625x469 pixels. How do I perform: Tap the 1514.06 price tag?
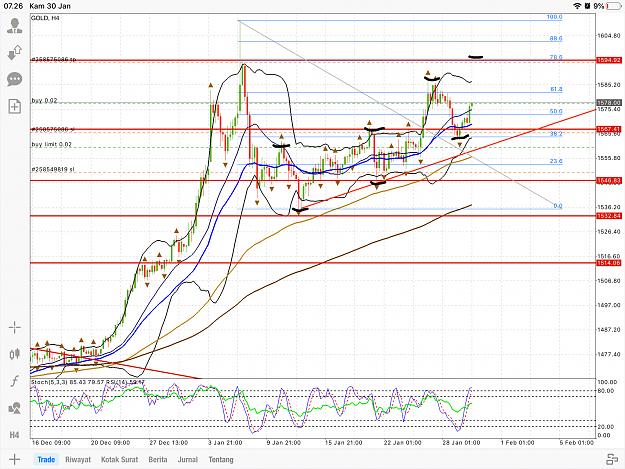click(609, 263)
